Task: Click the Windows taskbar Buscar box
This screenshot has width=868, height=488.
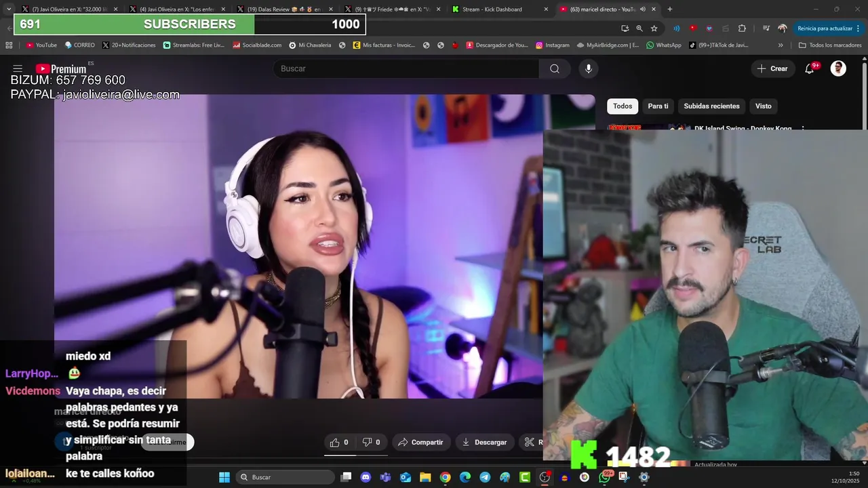Action: pos(287,477)
